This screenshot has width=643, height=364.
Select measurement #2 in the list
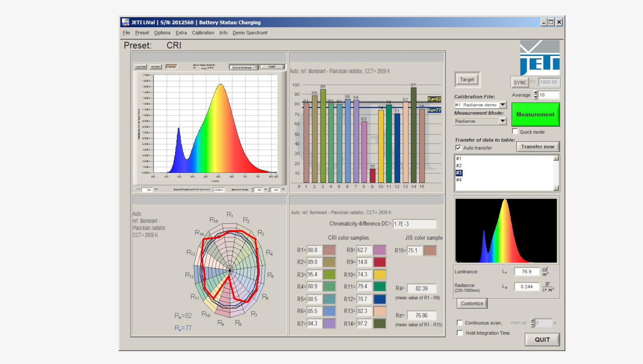459,166
